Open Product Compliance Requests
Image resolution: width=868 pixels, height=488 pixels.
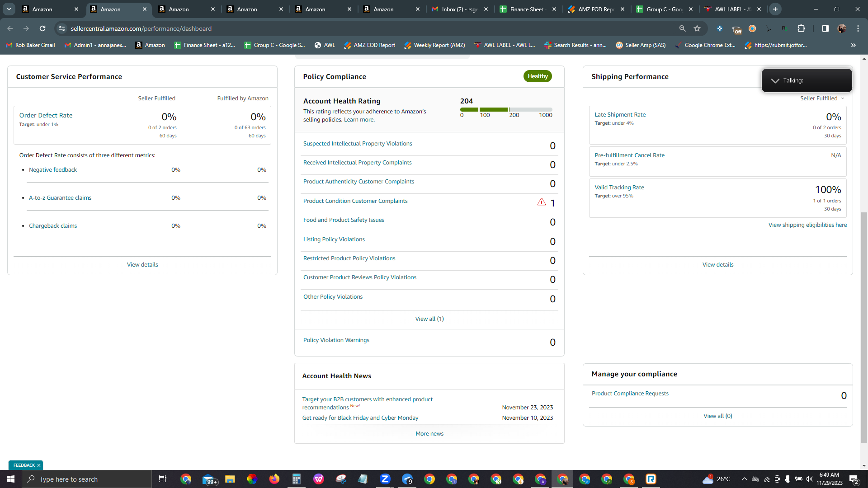coord(630,394)
